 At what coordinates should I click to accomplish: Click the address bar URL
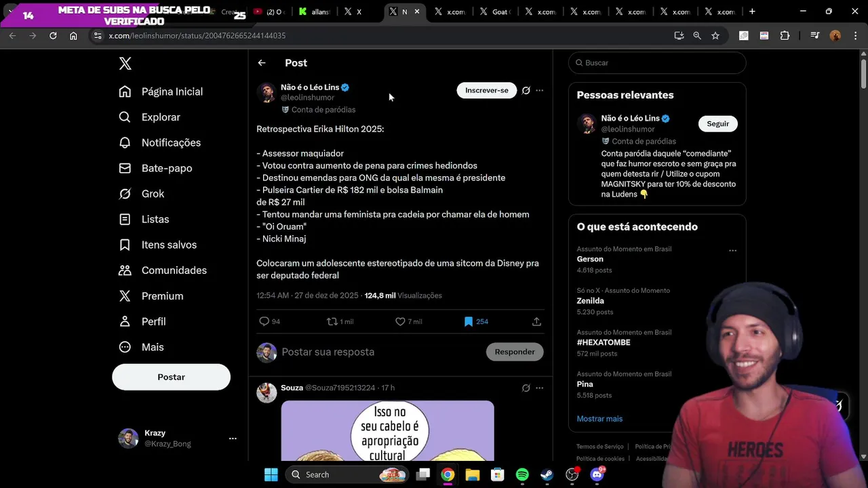click(x=197, y=35)
